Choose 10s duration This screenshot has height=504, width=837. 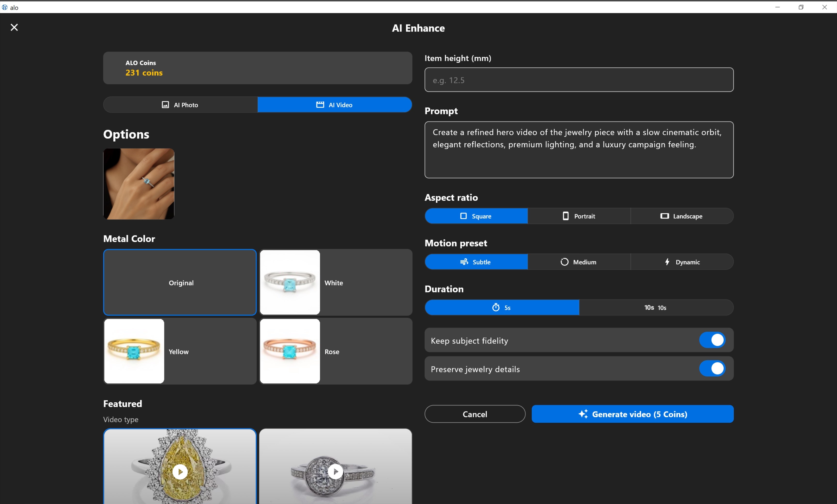pos(656,307)
